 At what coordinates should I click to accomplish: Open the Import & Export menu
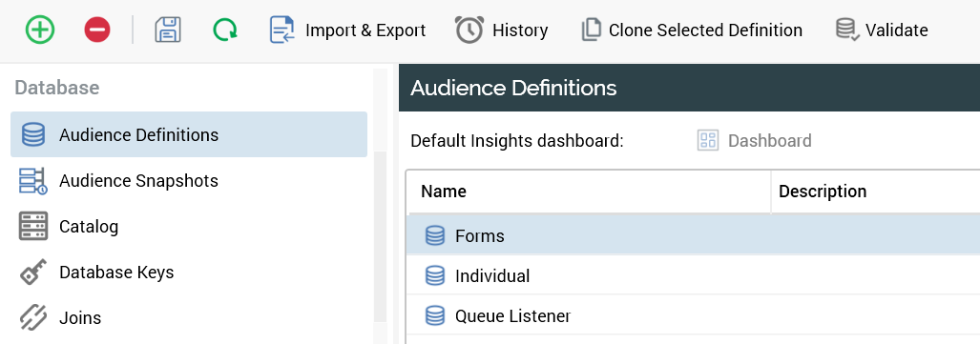tap(347, 30)
